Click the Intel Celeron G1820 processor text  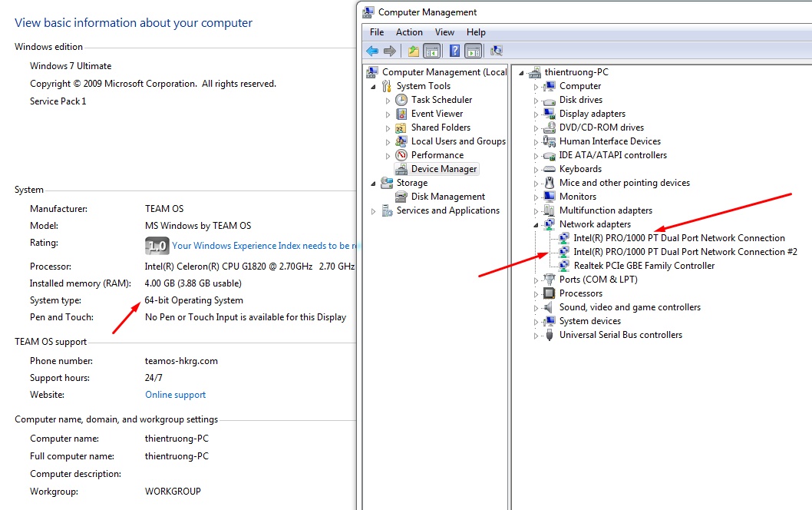tap(249, 267)
